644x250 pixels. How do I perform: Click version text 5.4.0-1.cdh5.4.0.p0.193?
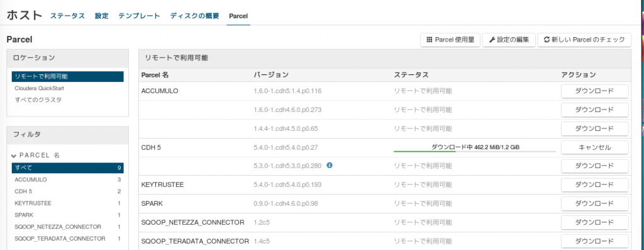(x=287, y=185)
